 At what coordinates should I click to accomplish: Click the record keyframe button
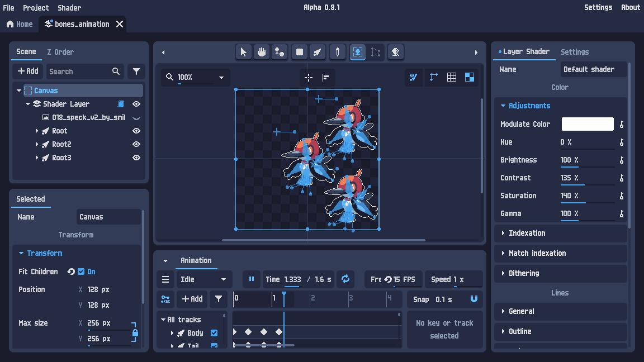165,299
